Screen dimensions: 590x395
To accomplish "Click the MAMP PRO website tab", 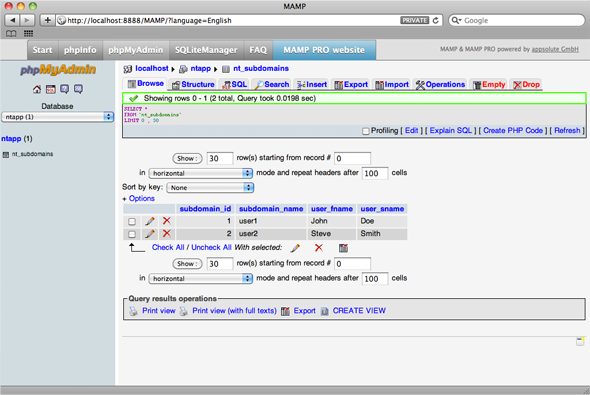I will point(324,50).
